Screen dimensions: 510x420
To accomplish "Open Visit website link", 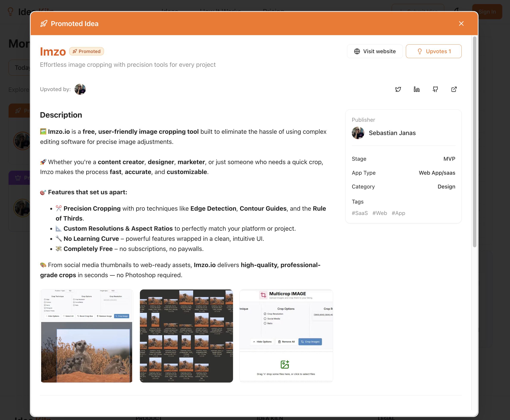I will tap(375, 51).
